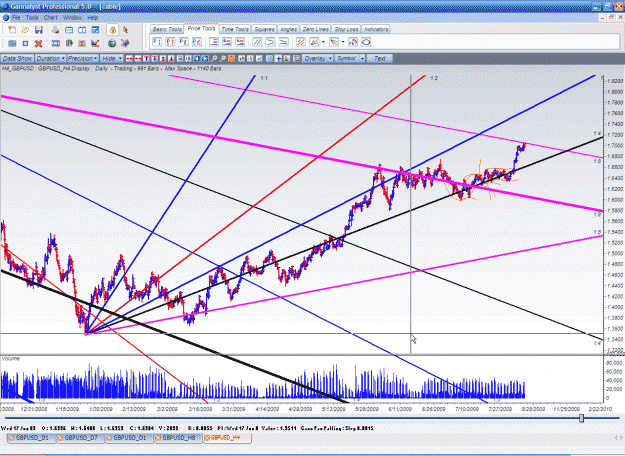Click the 1:1 angle label on the chart

(x=264, y=78)
